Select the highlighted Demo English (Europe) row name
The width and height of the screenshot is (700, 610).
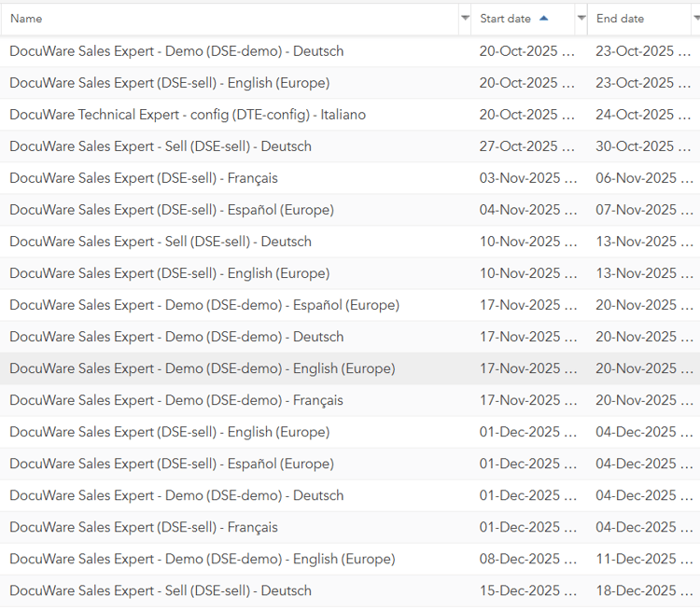coord(202,368)
